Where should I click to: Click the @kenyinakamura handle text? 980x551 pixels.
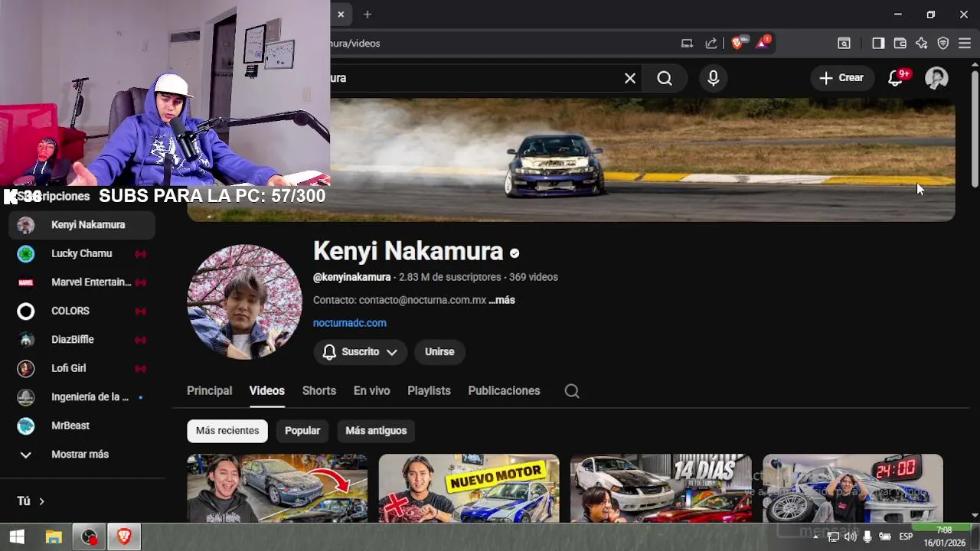pyautogui.click(x=351, y=277)
